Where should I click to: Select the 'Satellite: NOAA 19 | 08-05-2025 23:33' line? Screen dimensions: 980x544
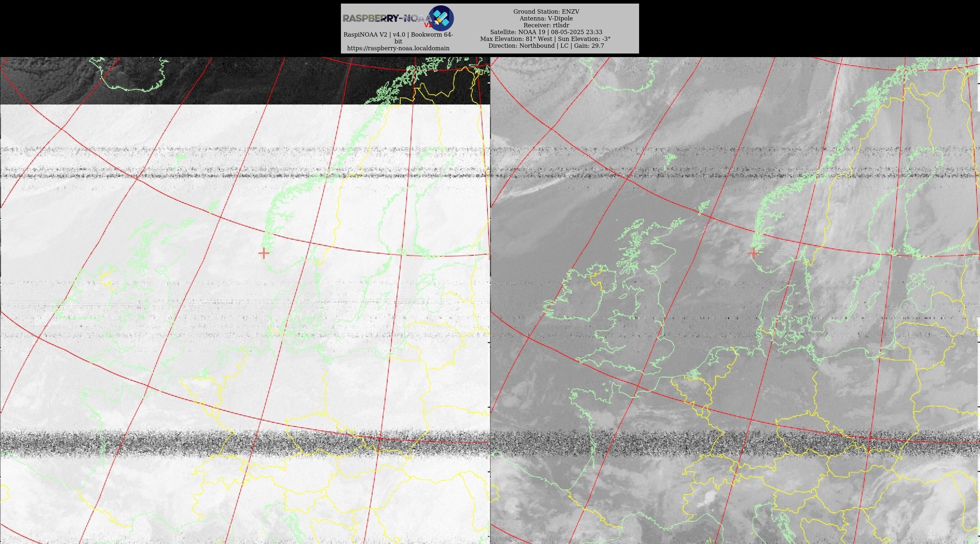coord(546,32)
